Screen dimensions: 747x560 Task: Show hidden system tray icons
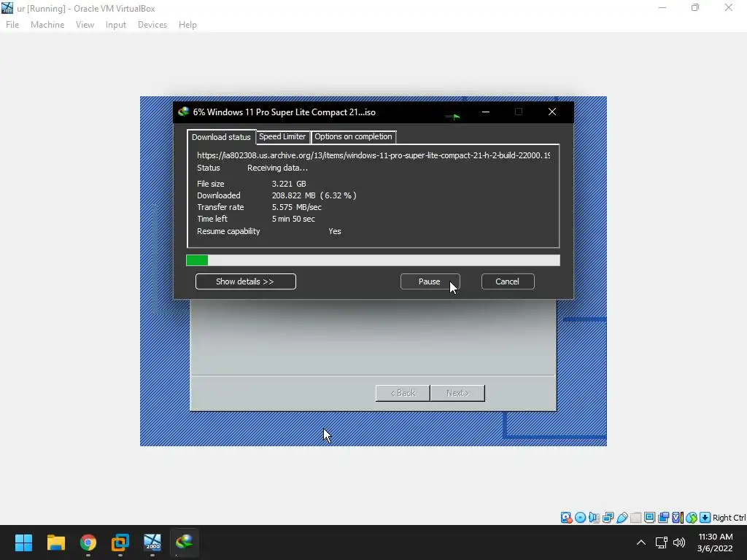coord(641,542)
